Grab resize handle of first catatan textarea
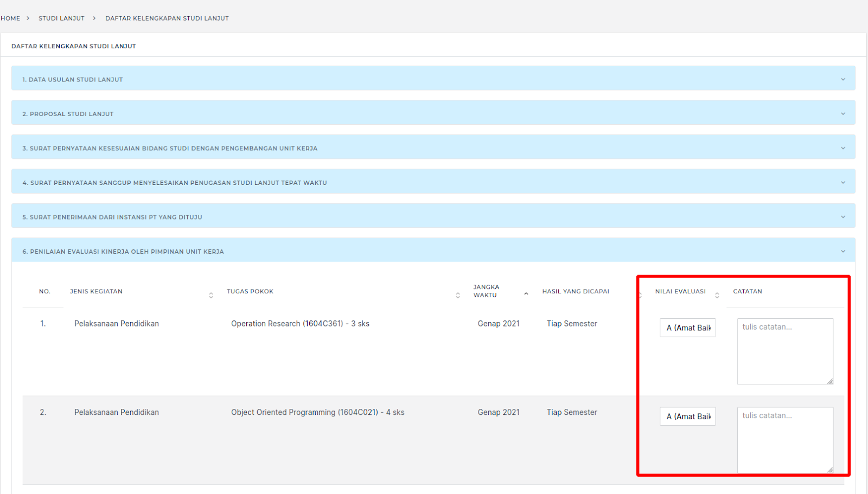The height and width of the screenshot is (494, 868). coord(830,382)
